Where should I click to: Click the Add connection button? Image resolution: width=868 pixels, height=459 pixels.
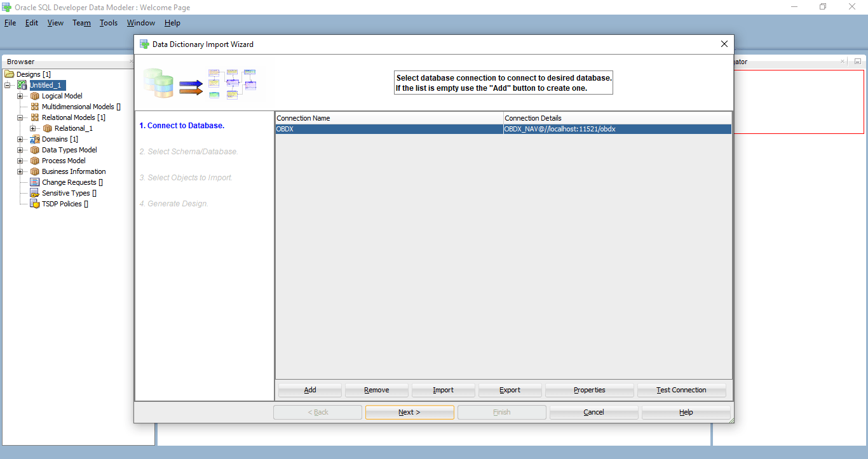310,390
